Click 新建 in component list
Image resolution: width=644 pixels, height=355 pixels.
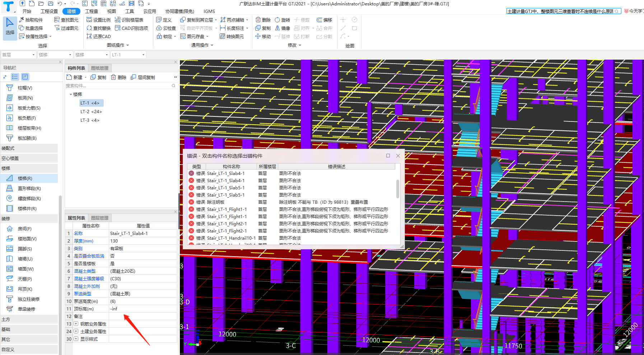[x=75, y=77]
